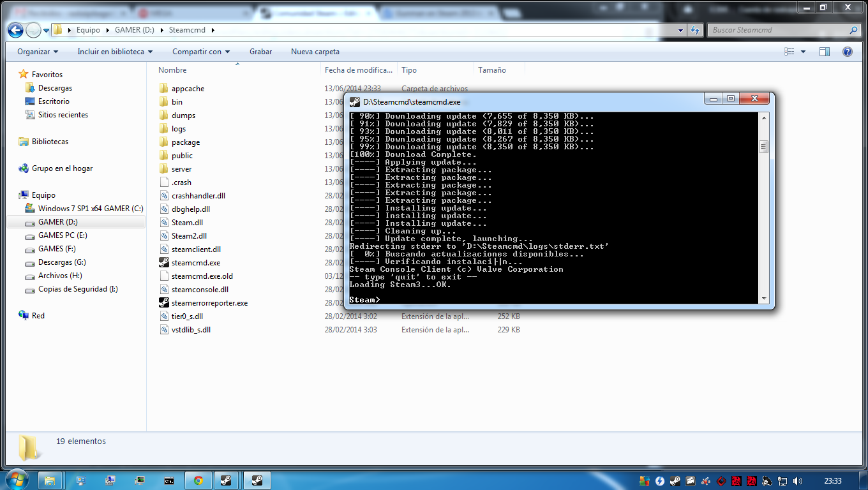Image resolution: width=868 pixels, height=490 pixels.
Task: Select Bibliotecas in the navigation pane
Action: [50, 142]
